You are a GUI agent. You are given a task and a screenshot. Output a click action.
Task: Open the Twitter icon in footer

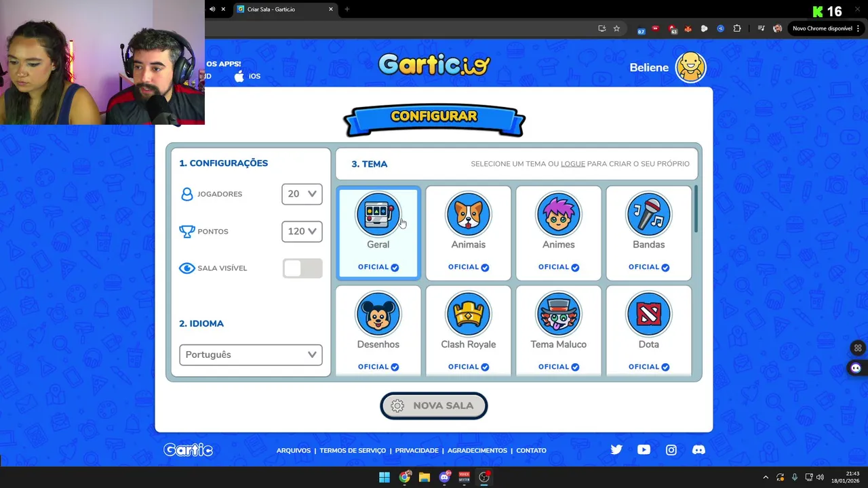[x=616, y=449]
